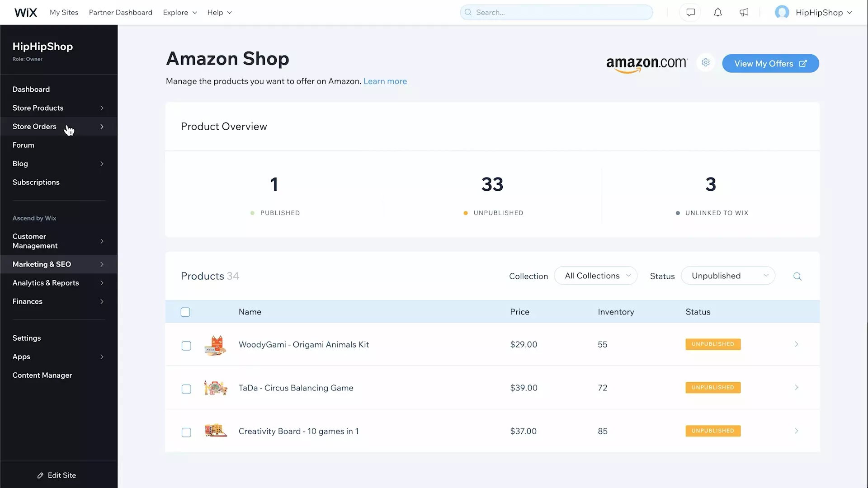Open WoodyGami row arrow
This screenshot has height=488, width=868.
pyautogui.click(x=797, y=344)
